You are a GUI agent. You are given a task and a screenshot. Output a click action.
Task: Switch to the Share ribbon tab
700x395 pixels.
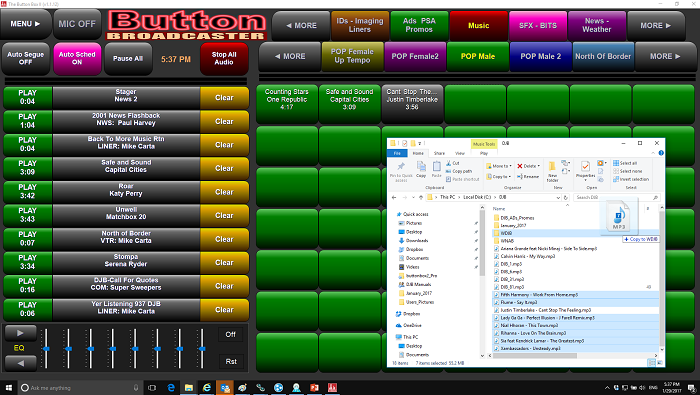click(439, 153)
